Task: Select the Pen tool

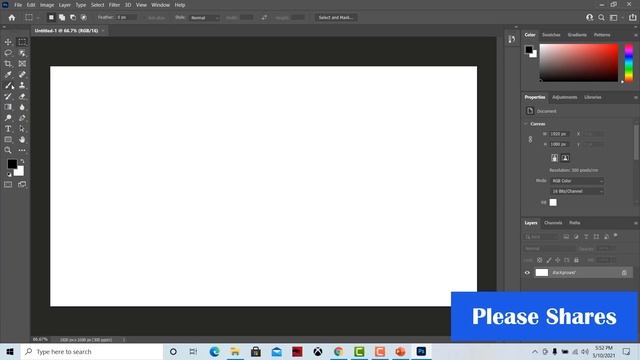Action: 22,118
